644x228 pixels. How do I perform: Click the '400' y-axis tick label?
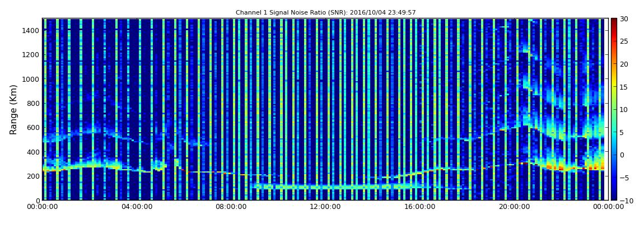click(33, 152)
